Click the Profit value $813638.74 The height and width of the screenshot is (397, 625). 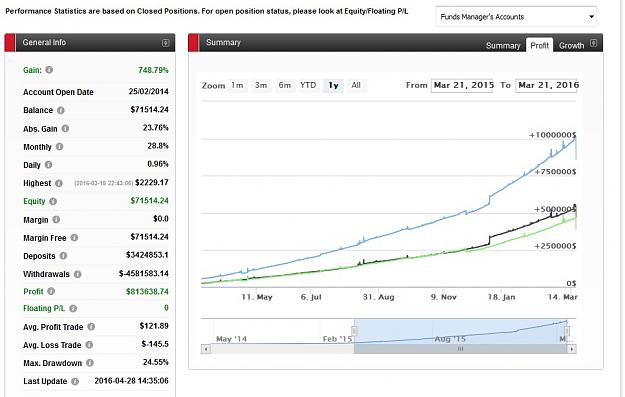pyautogui.click(x=147, y=291)
